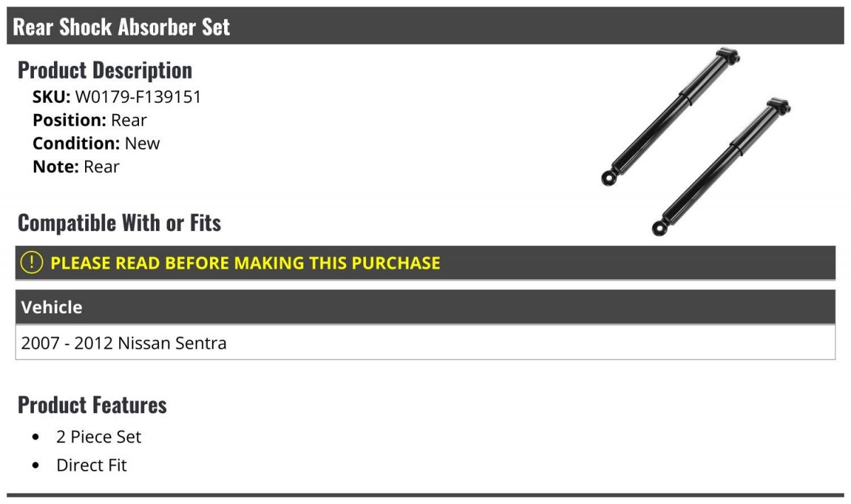Click the Position: Rear line
The width and height of the screenshot is (851, 504).
[89, 121]
